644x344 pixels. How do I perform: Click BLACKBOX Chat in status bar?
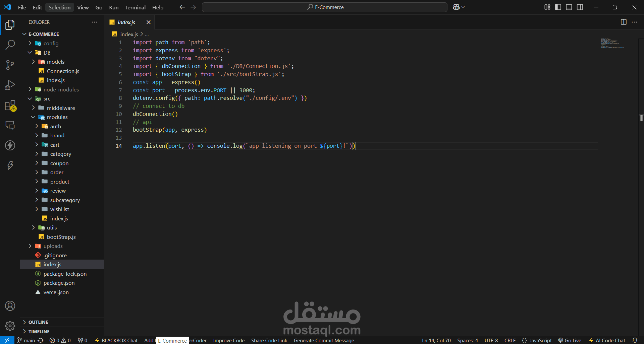[116, 340]
